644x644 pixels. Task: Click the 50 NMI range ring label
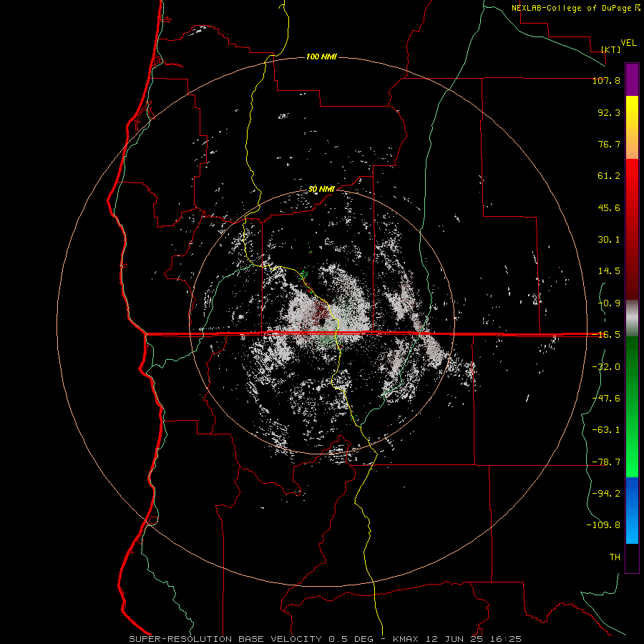[321, 190]
